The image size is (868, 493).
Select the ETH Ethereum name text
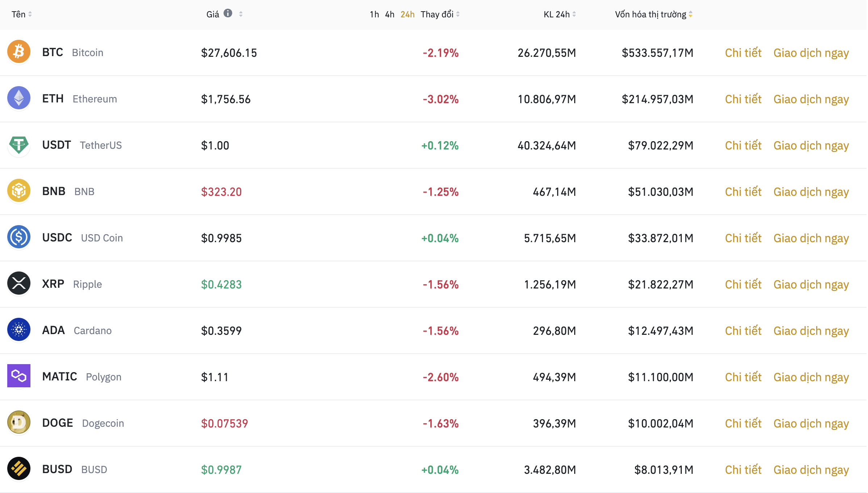click(80, 99)
